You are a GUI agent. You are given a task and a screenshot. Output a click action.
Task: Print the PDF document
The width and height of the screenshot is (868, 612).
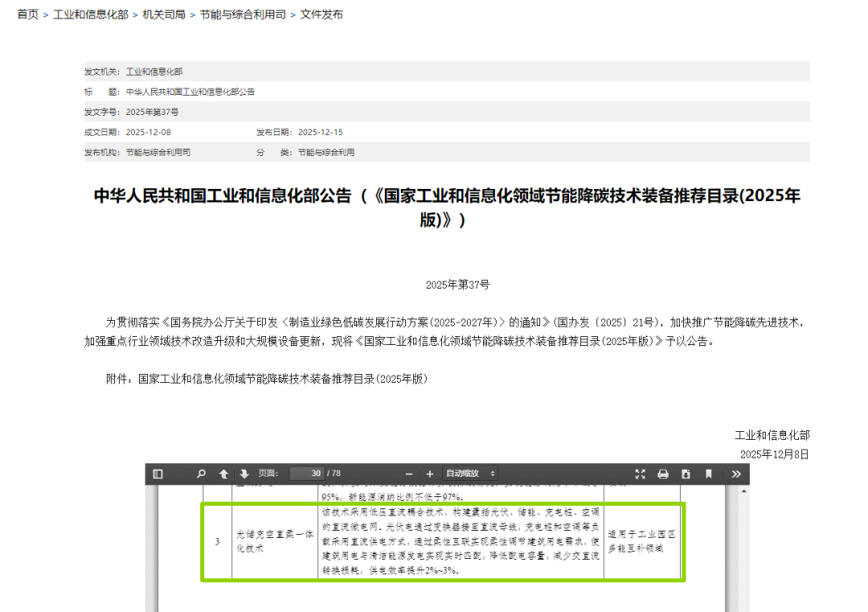coord(663,474)
